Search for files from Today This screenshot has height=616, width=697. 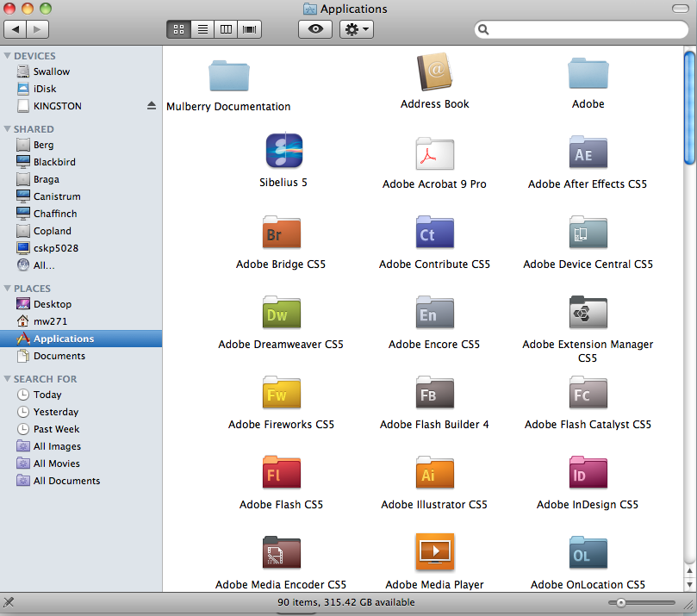click(x=81, y=395)
